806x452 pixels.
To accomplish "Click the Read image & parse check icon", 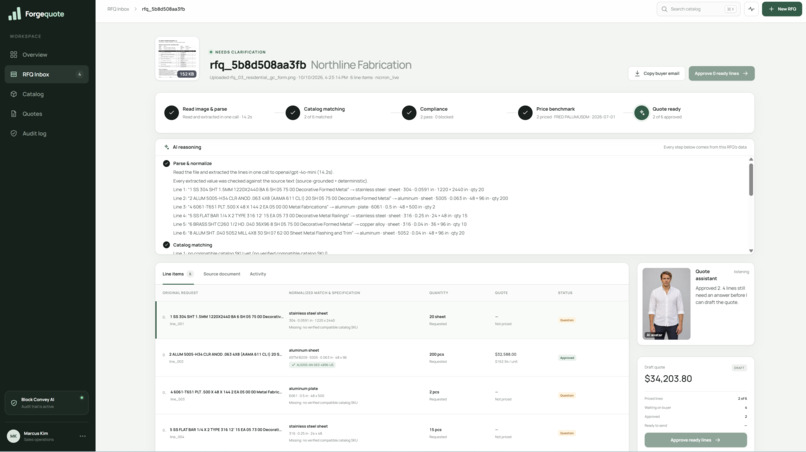I will tap(171, 112).
